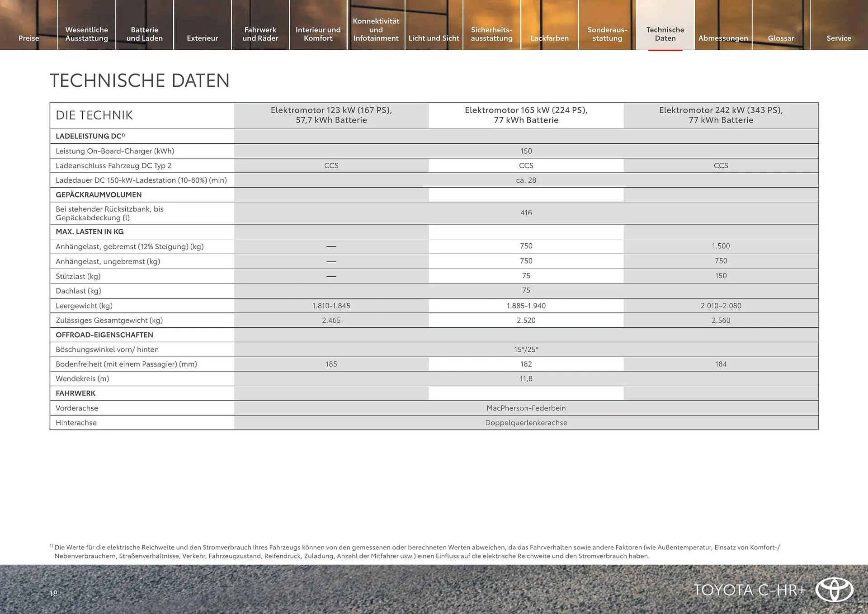This screenshot has width=868, height=614.
Task: Open Konnektivität und Infotainment
Action: pyautogui.click(x=376, y=29)
